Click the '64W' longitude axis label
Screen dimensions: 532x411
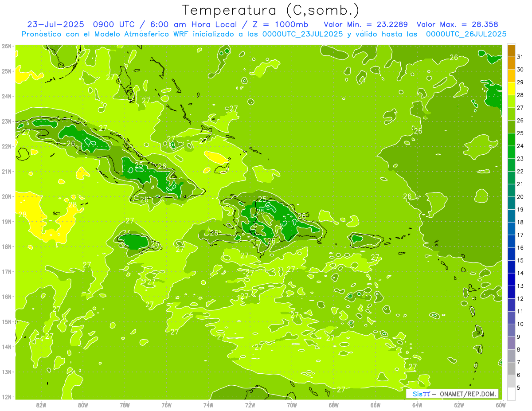click(417, 404)
